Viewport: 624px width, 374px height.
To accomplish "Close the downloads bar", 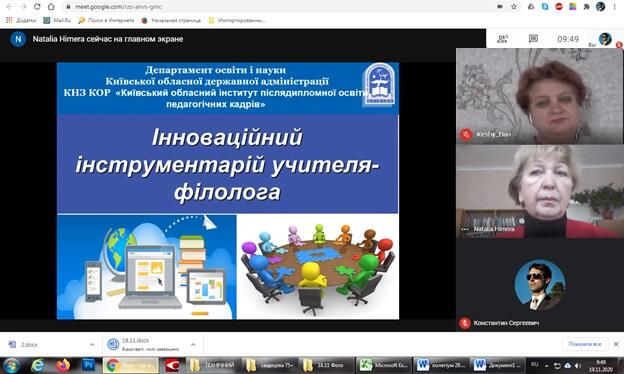I will point(616,344).
